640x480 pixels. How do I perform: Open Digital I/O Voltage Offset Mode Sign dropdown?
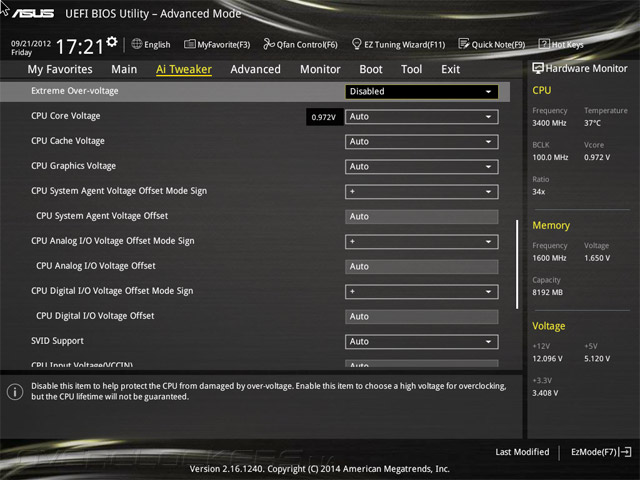click(422, 292)
